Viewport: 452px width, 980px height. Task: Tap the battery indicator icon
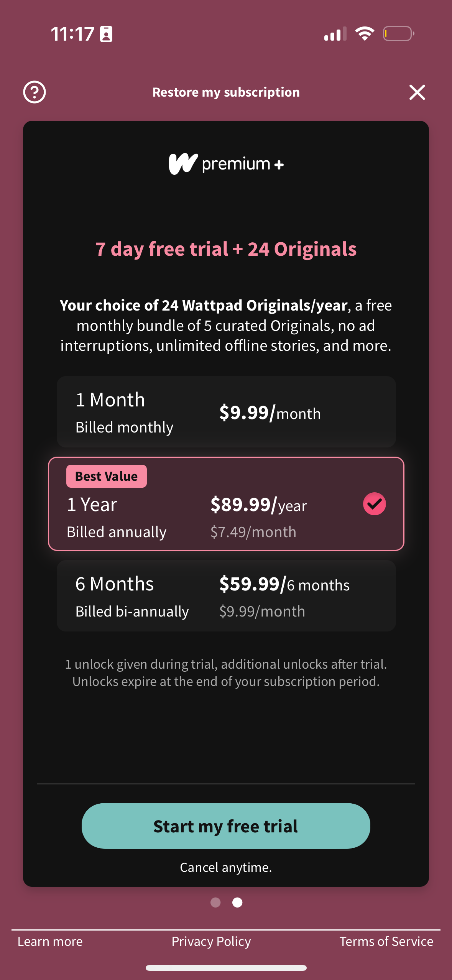[399, 34]
